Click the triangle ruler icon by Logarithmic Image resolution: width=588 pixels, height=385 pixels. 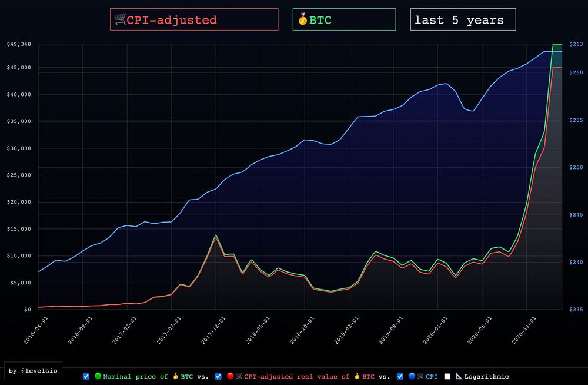pos(459,376)
